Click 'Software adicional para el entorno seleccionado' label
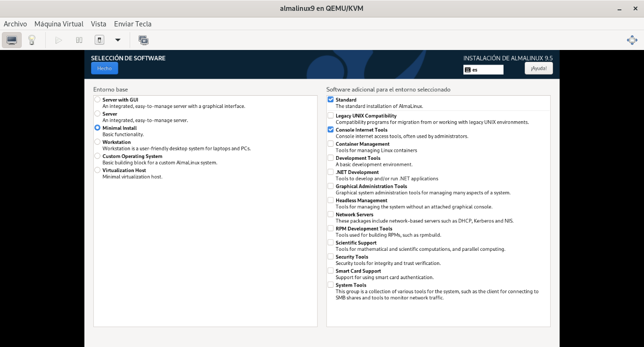The width and height of the screenshot is (644, 347). click(x=388, y=89)
